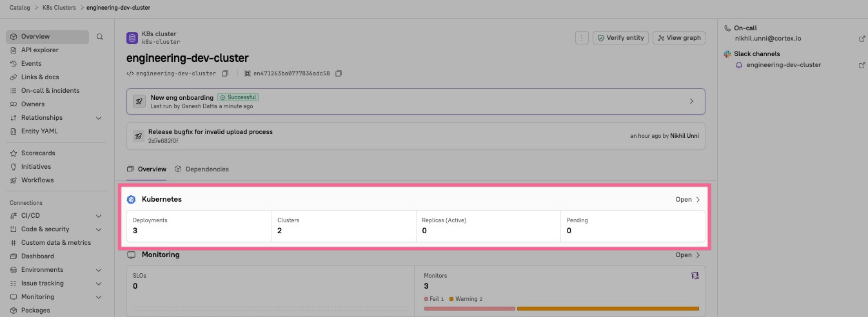Click the View graph button
868x317 pixels.
[x=679, y=38]
